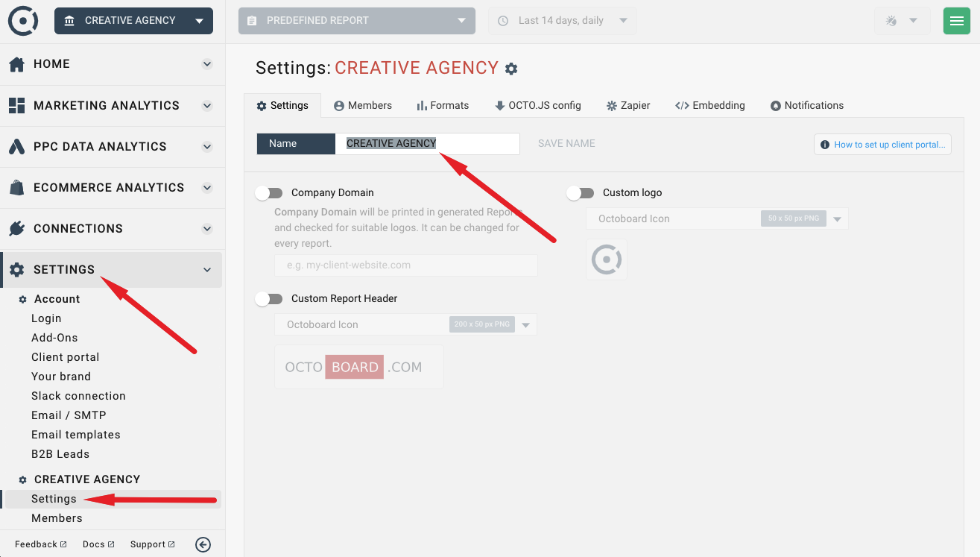Open the Custom logo Octoboard Icon dropdown
The width and height of the screenshot is (980, 557).
point(717,218)
